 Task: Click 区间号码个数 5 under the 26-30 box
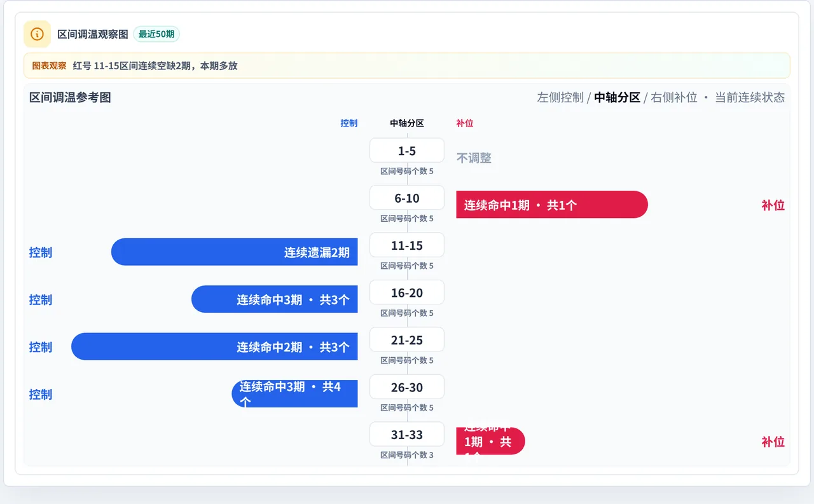pos(407,407)
